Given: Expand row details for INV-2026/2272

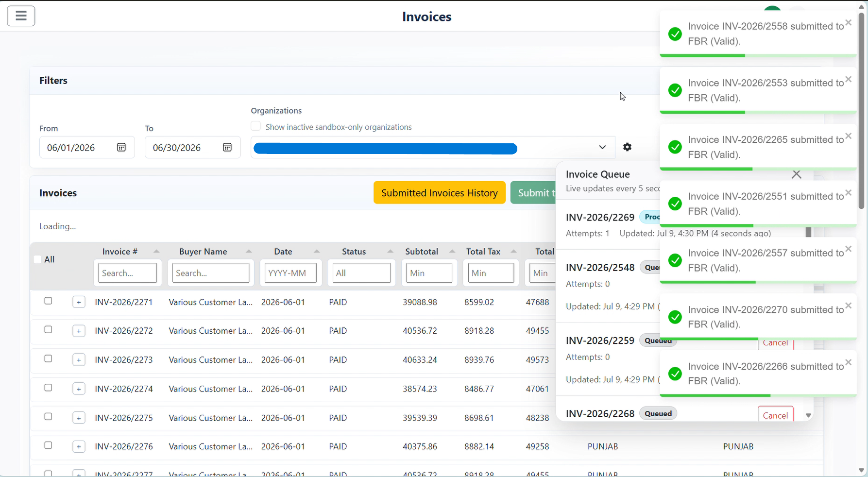Looking at the screenshot, I should click(79, 331).
